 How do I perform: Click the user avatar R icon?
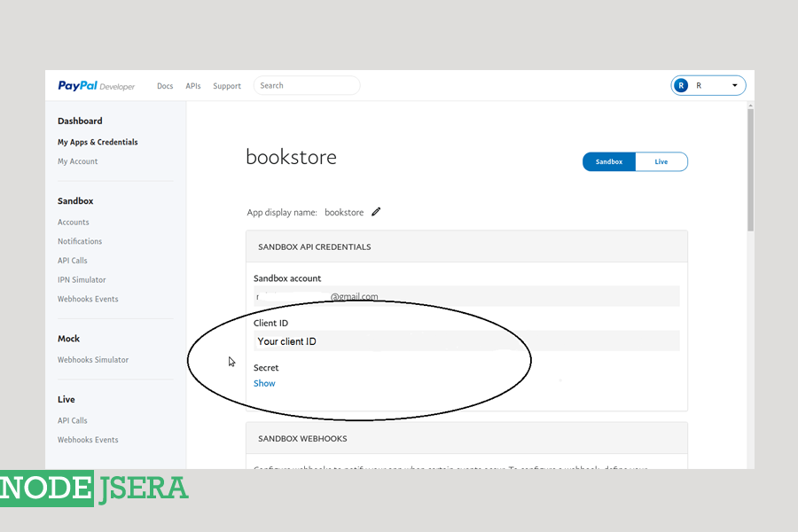(x=681, y=86)
